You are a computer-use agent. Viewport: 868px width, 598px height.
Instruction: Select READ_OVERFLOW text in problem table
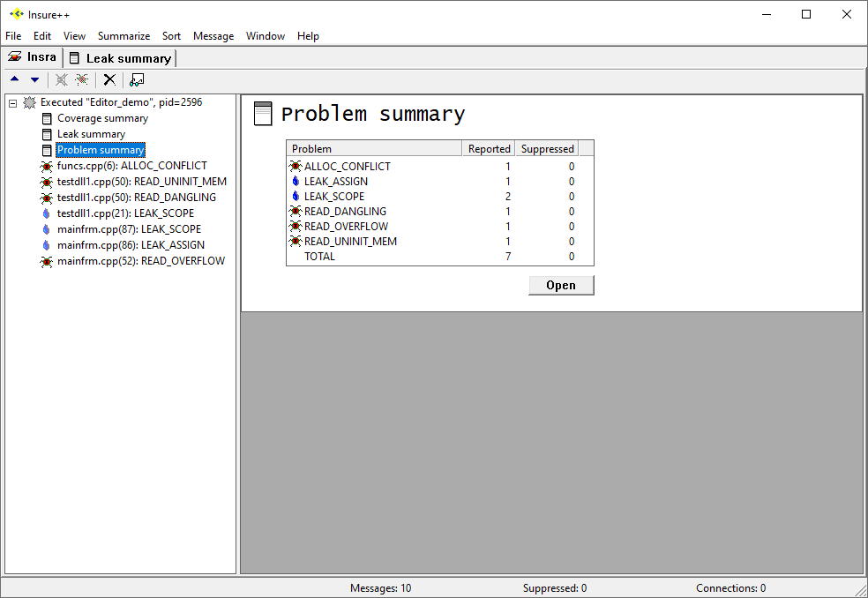coord(346,226)
